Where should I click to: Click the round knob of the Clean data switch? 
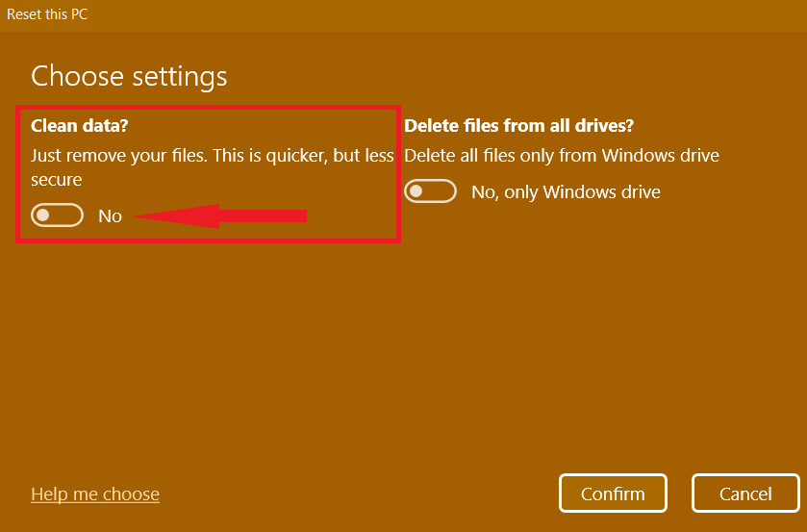(43, 215)
